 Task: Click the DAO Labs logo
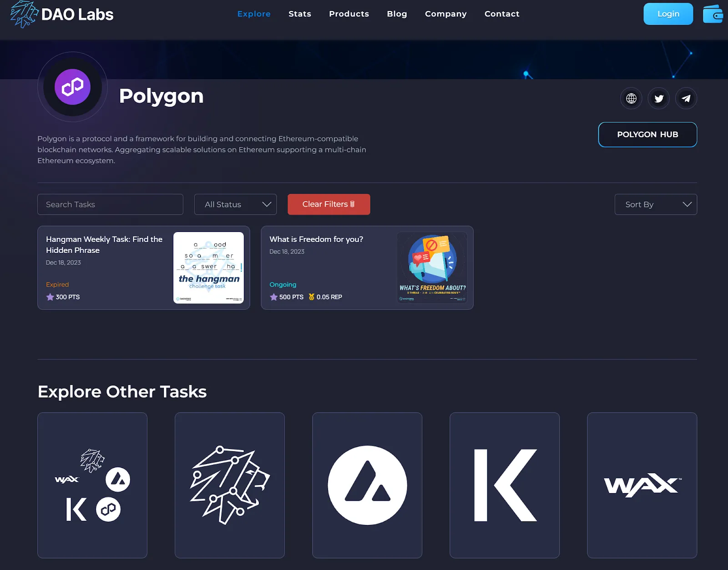coord(61,14)
